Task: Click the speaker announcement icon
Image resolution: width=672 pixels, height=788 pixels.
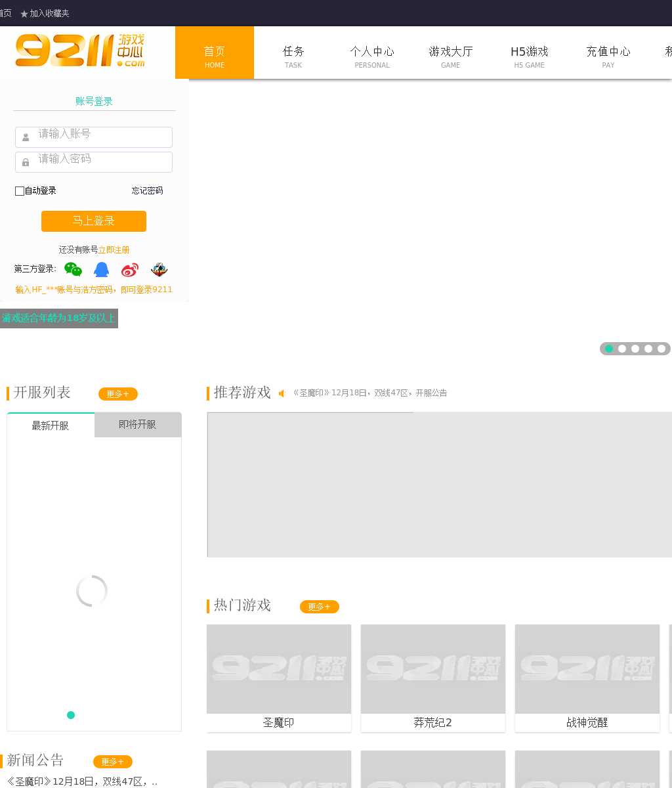Action: click(282, 393)
